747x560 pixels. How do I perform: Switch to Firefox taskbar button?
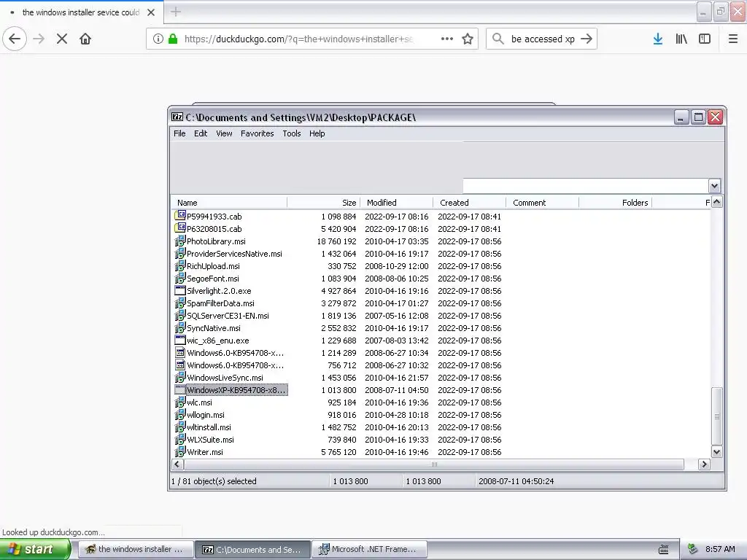click(x=135, y=549)
